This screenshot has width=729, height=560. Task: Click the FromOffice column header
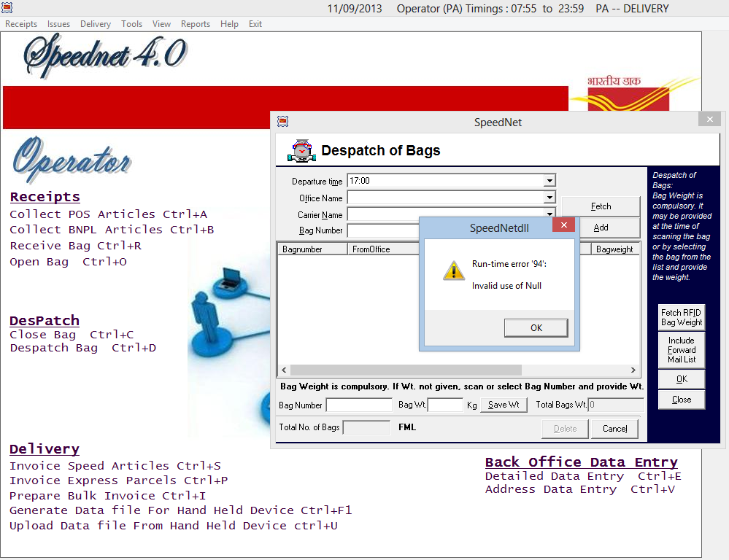[383, 249]
